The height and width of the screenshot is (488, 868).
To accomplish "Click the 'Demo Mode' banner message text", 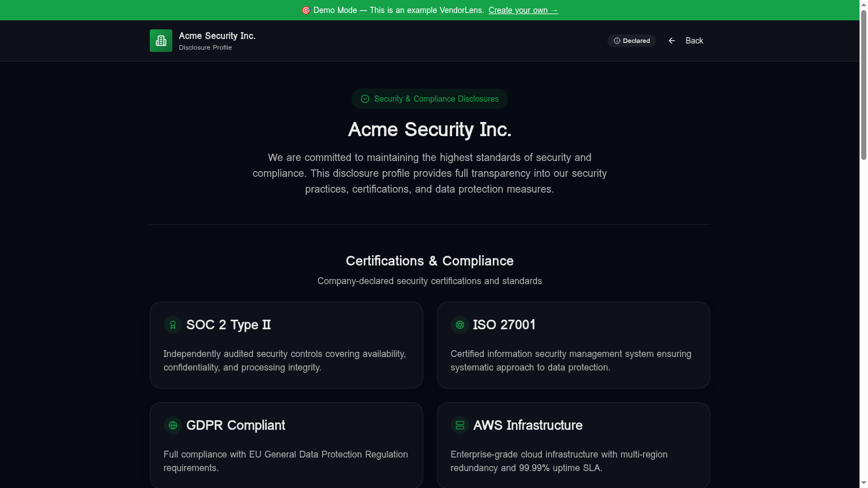I will (x=398, y=10).
